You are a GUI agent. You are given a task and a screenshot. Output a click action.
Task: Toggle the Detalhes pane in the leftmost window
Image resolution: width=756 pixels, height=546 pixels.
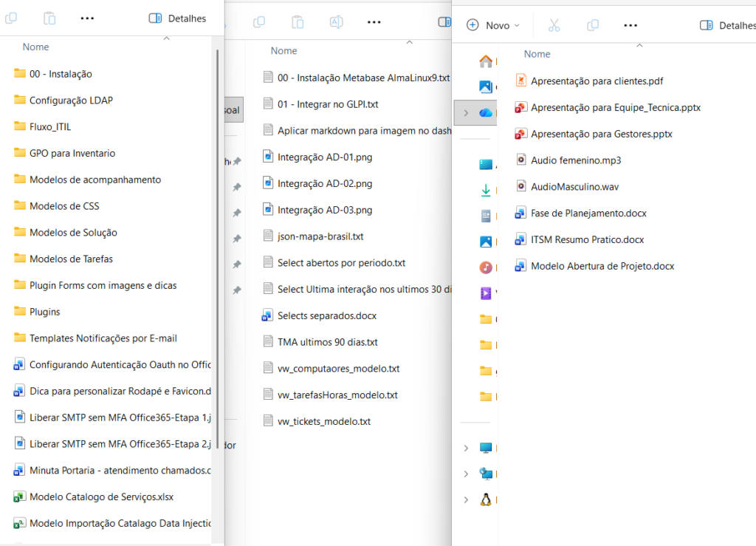pos(178,18)
